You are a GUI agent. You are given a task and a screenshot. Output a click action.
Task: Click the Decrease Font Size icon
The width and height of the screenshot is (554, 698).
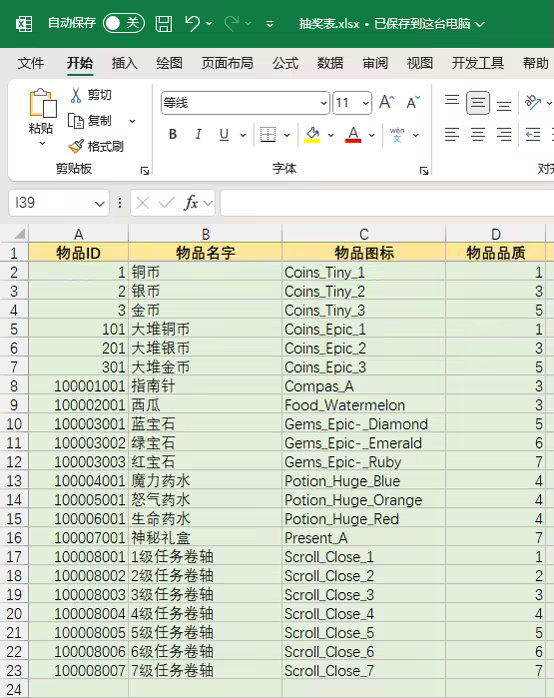tap(413, 102)
